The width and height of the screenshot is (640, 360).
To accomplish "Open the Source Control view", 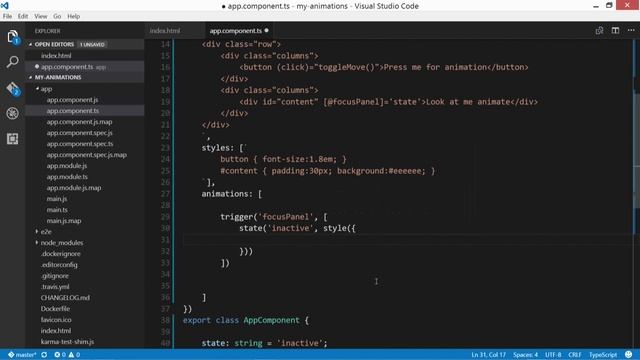I will tap(13, 88).
